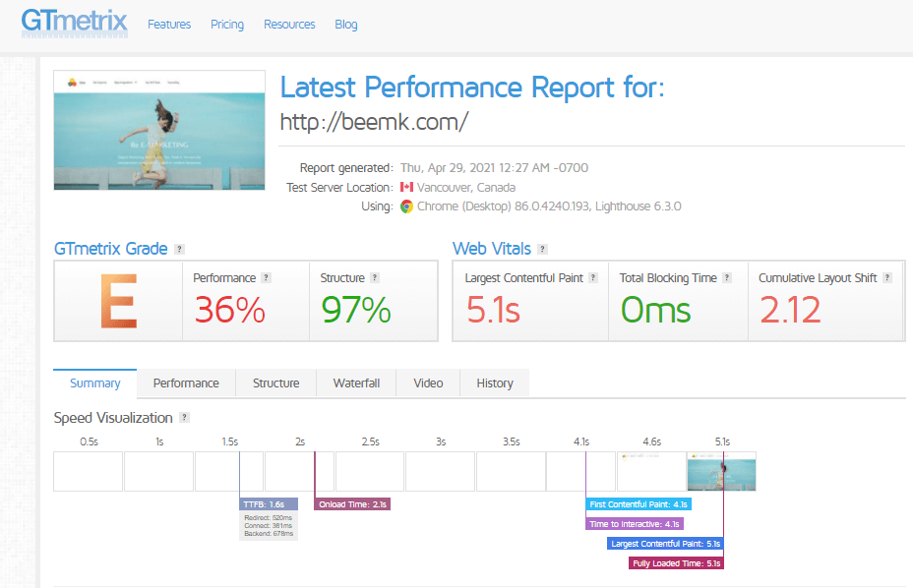
Task: Click the site screenshot thumbnail
Action: [x=159, y=131]
